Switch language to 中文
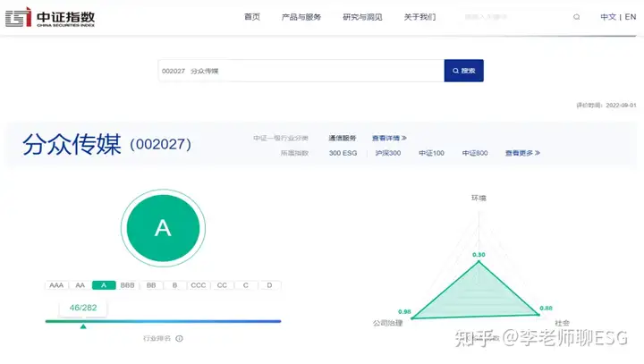The height and width of the screenshot is (364, 644). click(x=608, y=17)
